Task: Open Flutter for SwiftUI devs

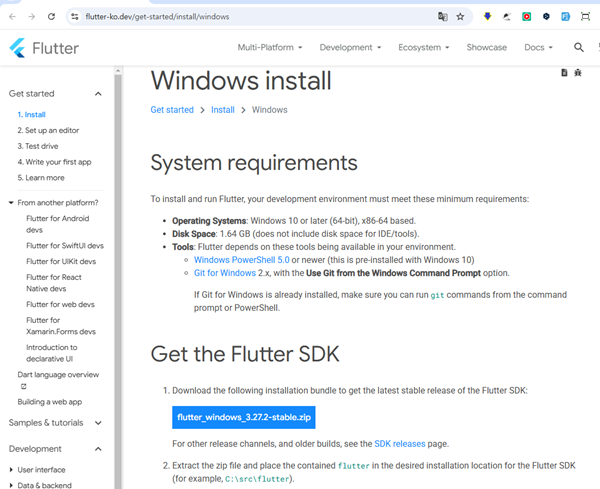Action: 65,246
